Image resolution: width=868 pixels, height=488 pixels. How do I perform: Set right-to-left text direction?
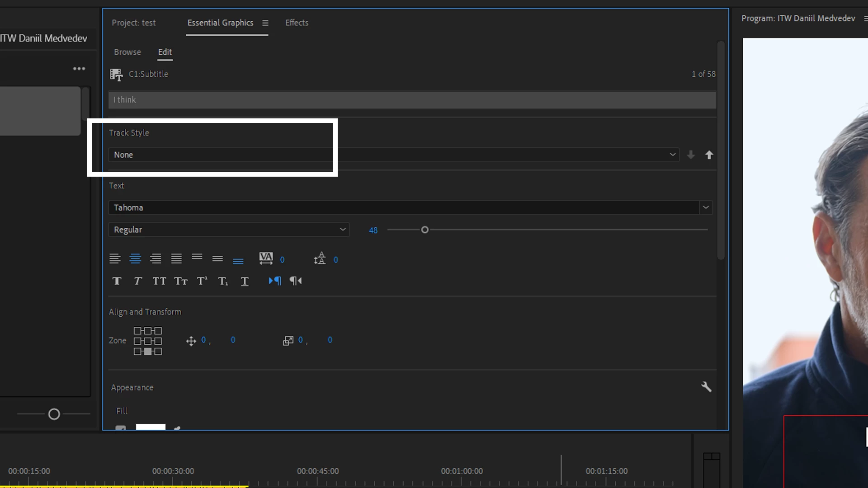[x=296, y=281]
